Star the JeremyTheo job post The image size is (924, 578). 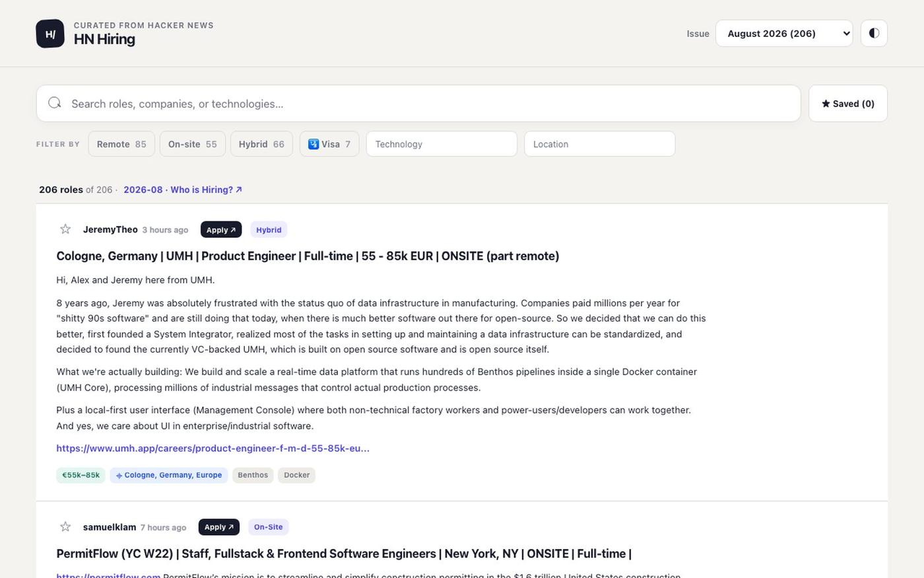coord(65,229)
